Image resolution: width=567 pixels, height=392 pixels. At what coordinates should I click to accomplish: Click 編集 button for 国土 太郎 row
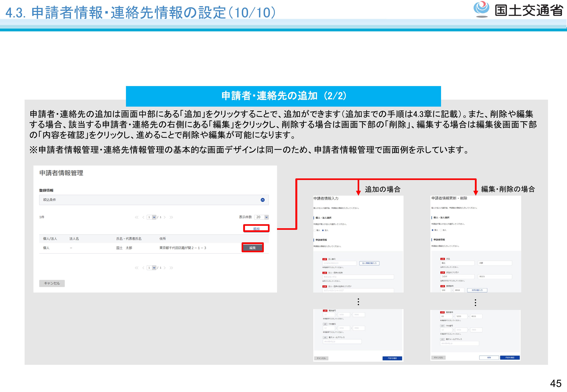tap(252, 248)
